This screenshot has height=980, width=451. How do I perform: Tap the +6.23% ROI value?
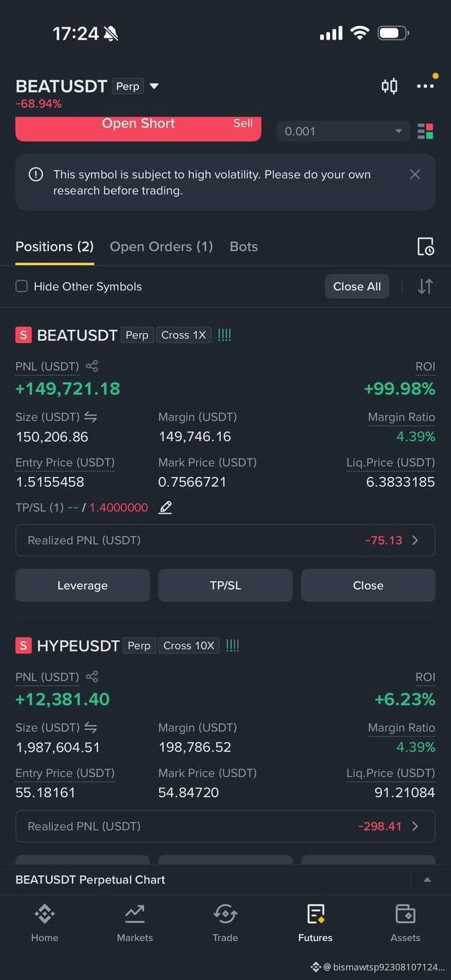[405, 699]
